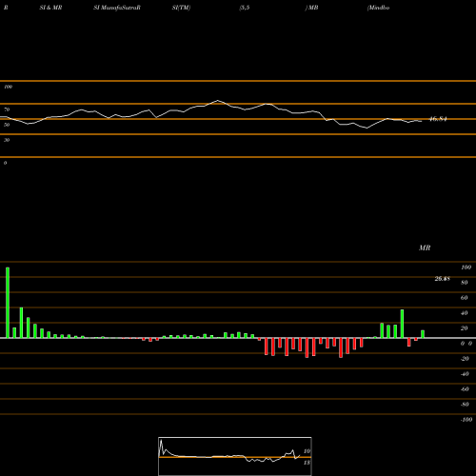Click the MR label above histogram
The image size is (476, 476).
[x=425, y=248]
